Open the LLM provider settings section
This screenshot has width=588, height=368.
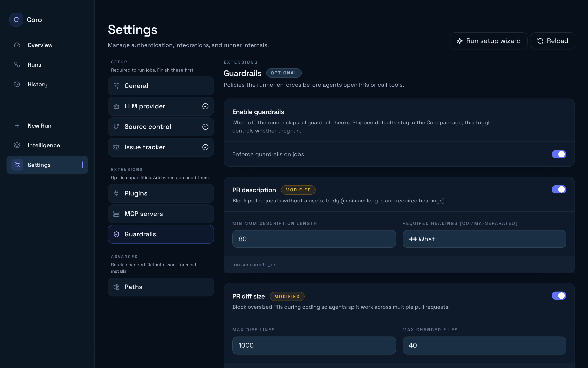coord(161,106)
